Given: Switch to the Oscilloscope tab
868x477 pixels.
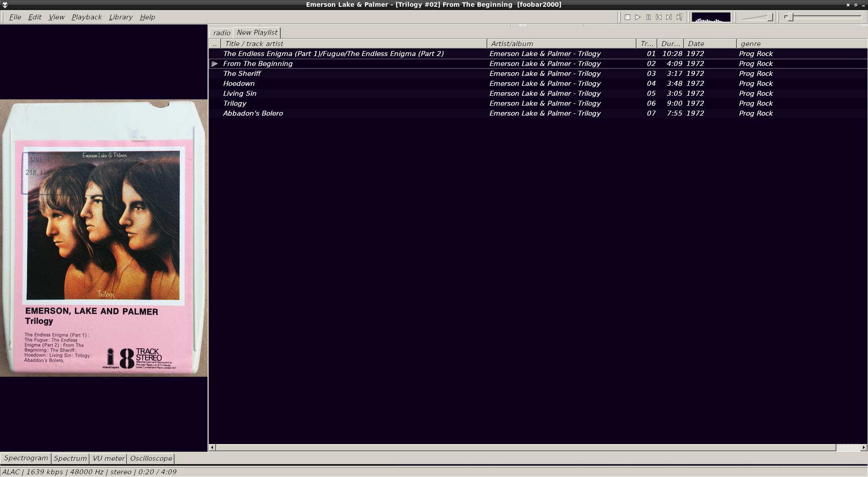Looking at the screenshot, I should pos(151,458).
